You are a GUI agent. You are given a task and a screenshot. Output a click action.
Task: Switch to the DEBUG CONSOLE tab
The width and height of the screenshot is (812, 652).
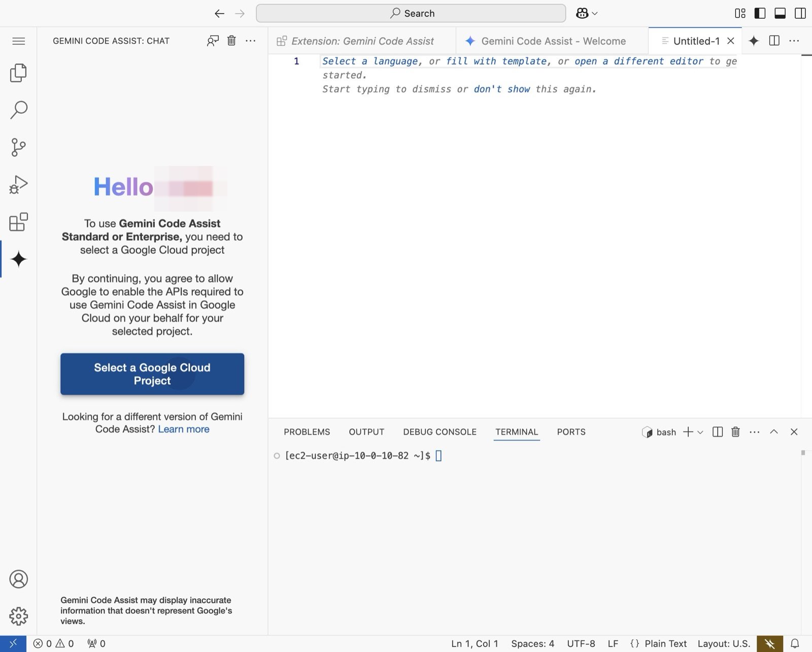(x=440, y=432)
